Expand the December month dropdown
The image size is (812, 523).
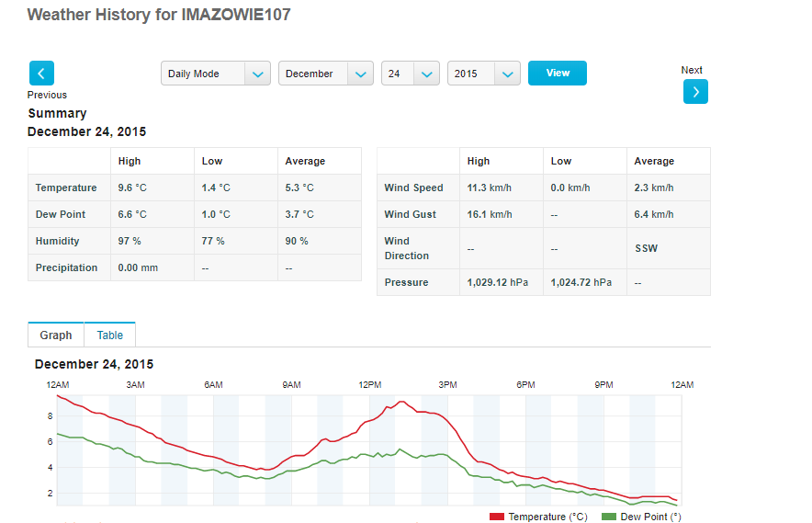pyautogui.click(x=325, y=74)
